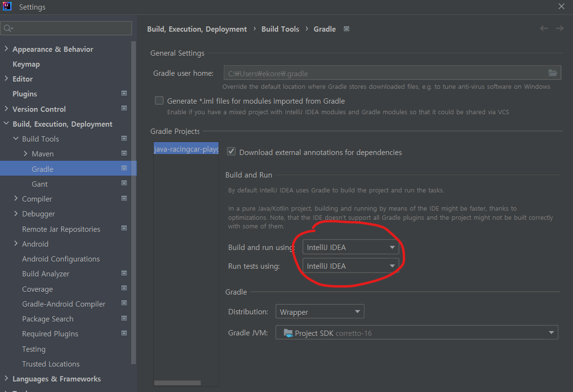Click project icon on Build Analyzer row

(124, 273)
